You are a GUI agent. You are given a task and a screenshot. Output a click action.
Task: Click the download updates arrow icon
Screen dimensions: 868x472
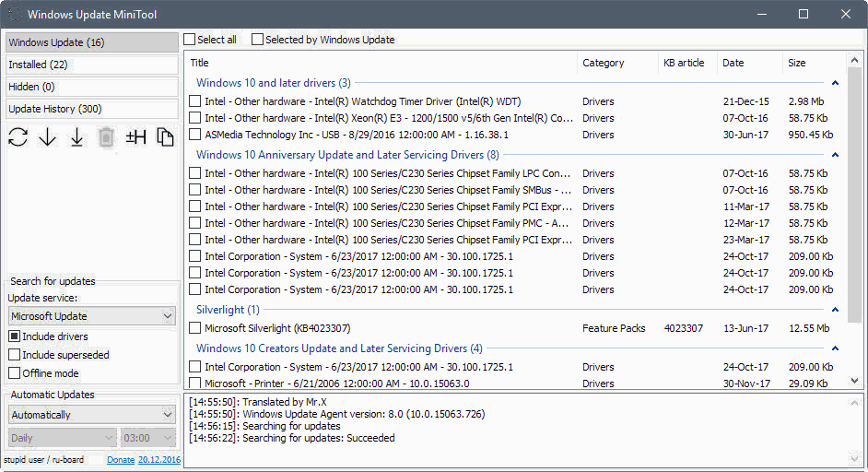point(48,136)
